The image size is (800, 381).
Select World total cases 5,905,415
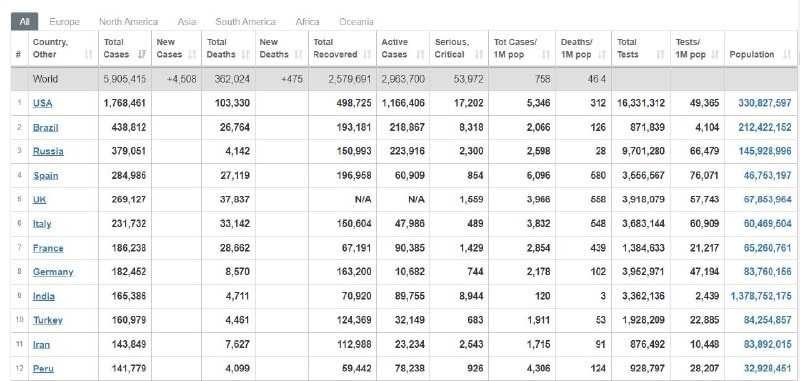(x=124, y=79)
